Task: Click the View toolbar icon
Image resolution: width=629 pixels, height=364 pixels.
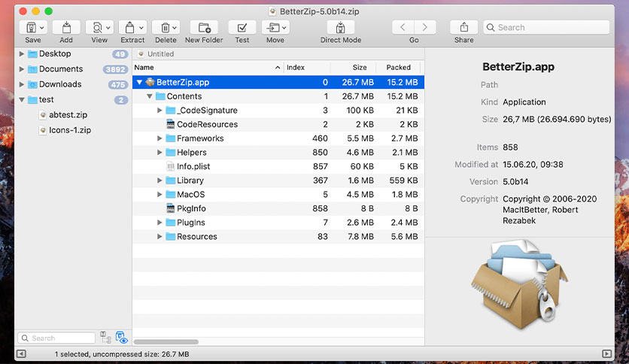Action: coord(97,28)
